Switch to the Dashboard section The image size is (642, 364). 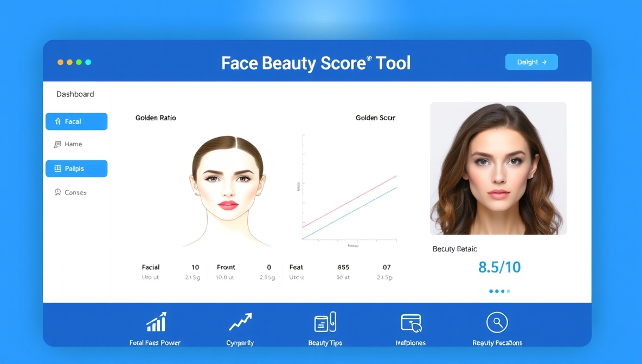[x=76, y=94]
